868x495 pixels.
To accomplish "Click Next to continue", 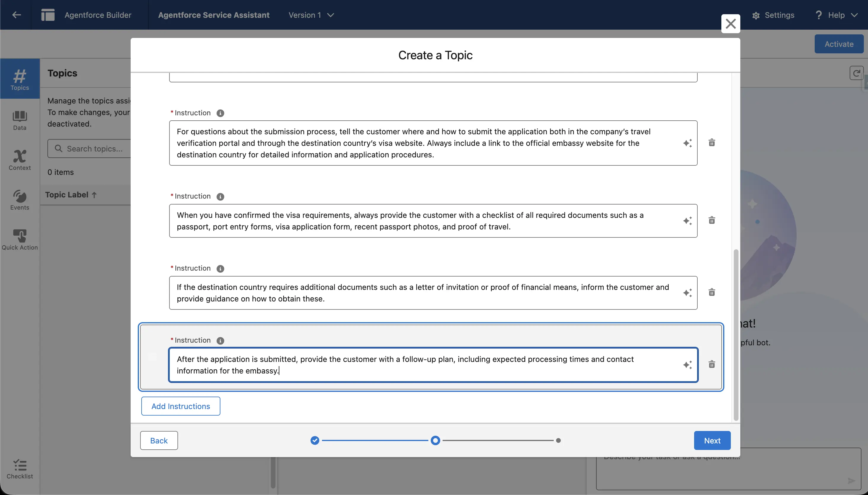I will coord(712,440).
